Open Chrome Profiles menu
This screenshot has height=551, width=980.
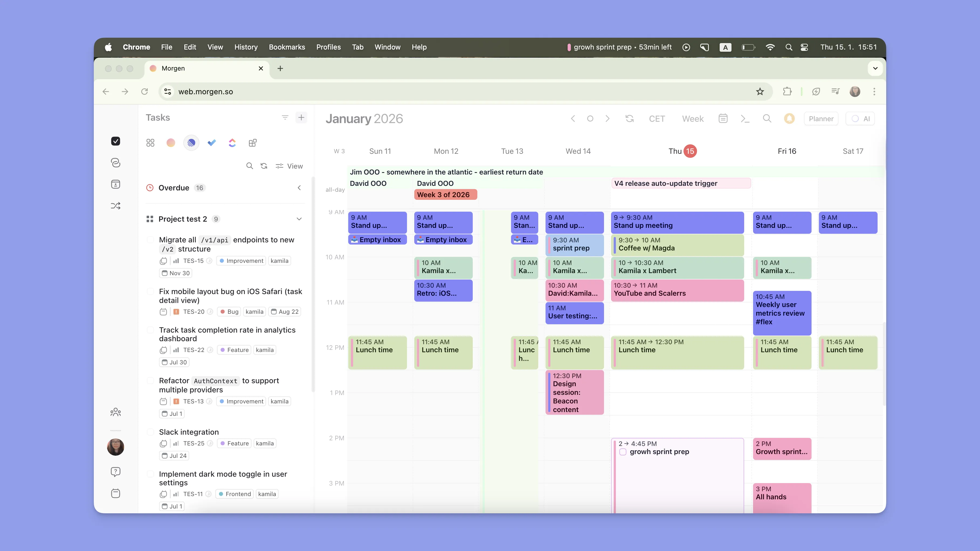[x=328, y=47]
